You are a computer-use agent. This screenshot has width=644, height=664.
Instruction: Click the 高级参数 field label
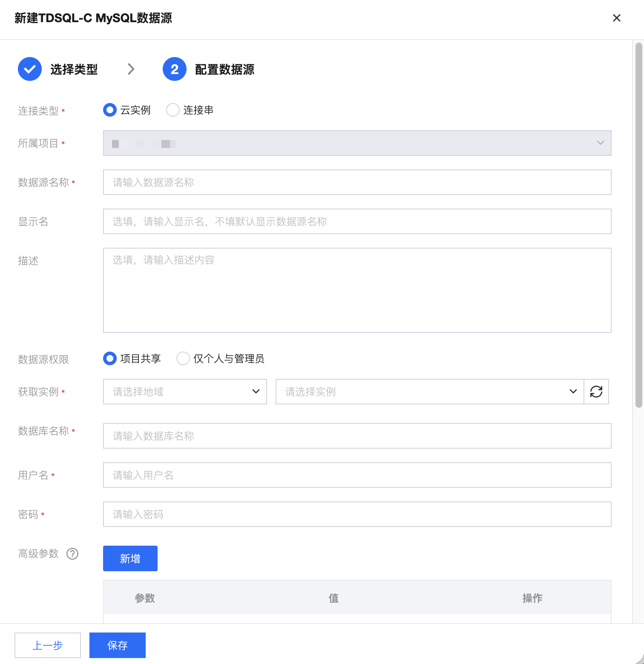(38, 553)
